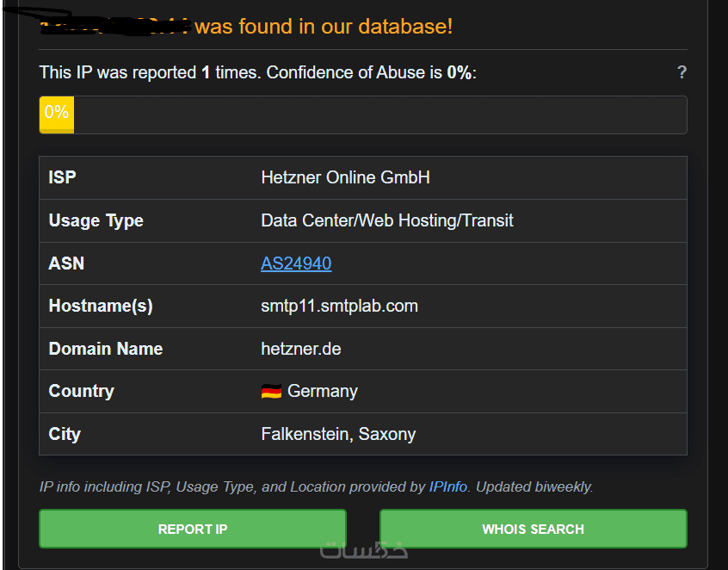The width and height of the screenshot is (728, 570).
Task: Click the German flag icon
Action: [x=271, y=392]
